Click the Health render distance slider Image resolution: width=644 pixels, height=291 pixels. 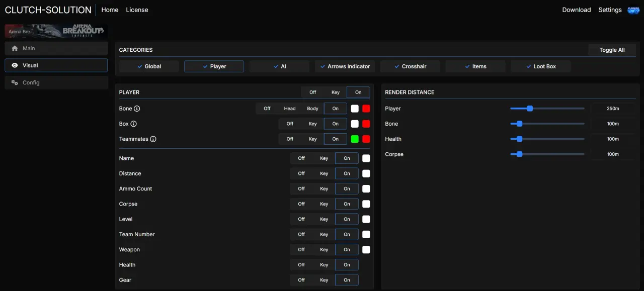point(547,139)
